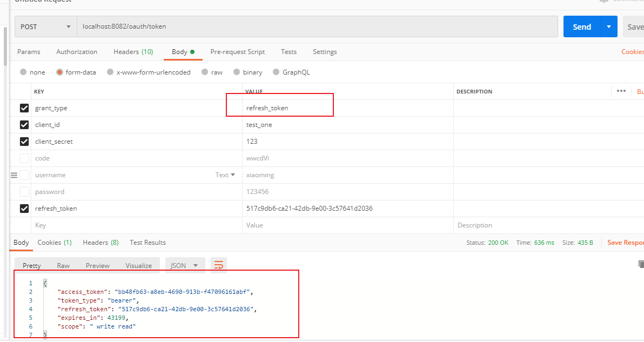Click the Send button
The image size is (644, 342).
pos(582,26)
